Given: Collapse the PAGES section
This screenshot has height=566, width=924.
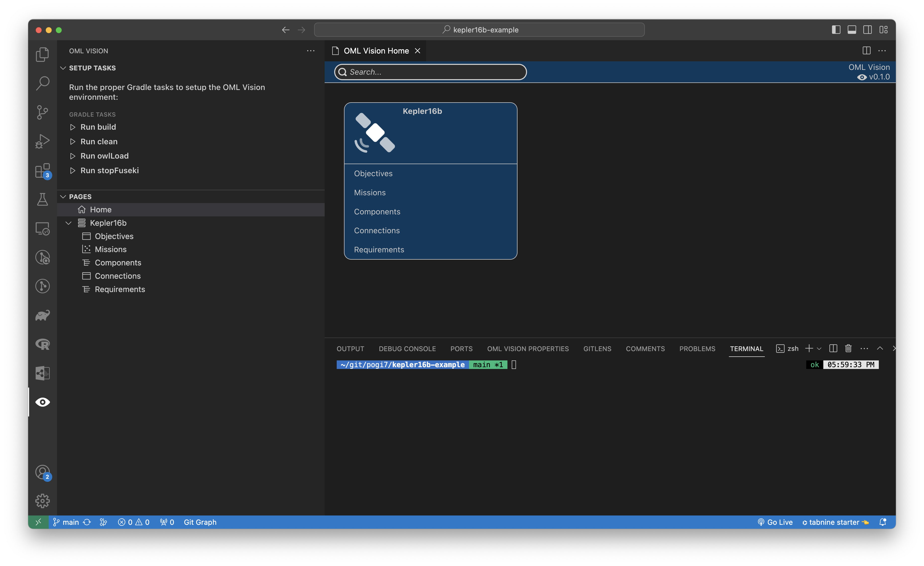Looking at the screenshot, I should point(64,196).
